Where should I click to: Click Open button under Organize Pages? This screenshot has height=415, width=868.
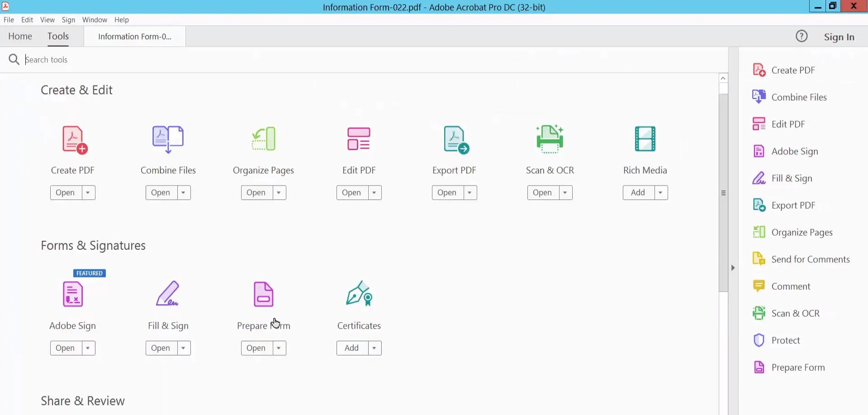(256, 193)
